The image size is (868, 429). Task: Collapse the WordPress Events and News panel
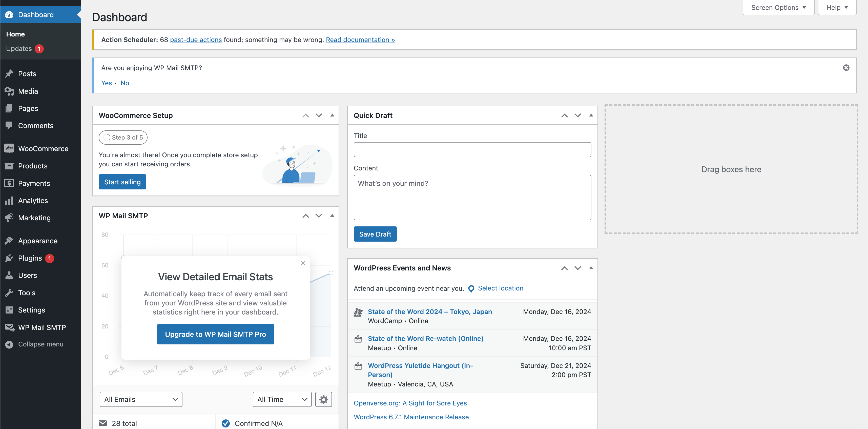[591, 268]
